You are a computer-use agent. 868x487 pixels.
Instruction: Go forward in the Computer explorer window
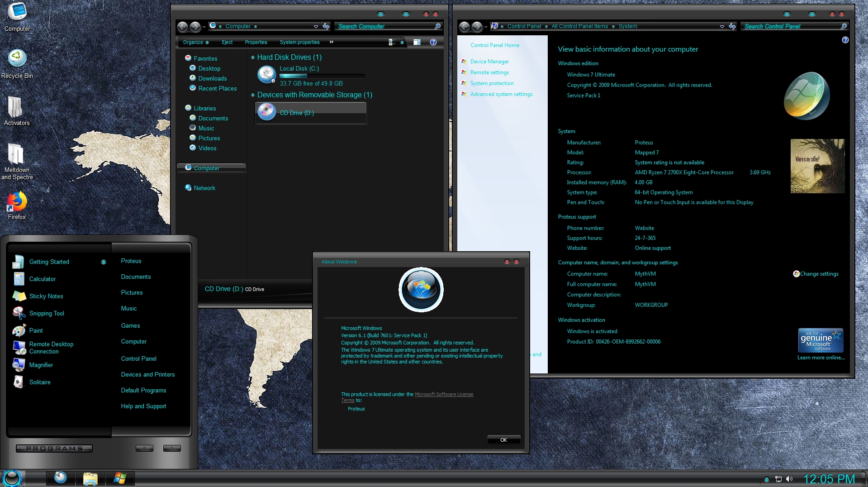pyautogui.click(x=195, y=27)
